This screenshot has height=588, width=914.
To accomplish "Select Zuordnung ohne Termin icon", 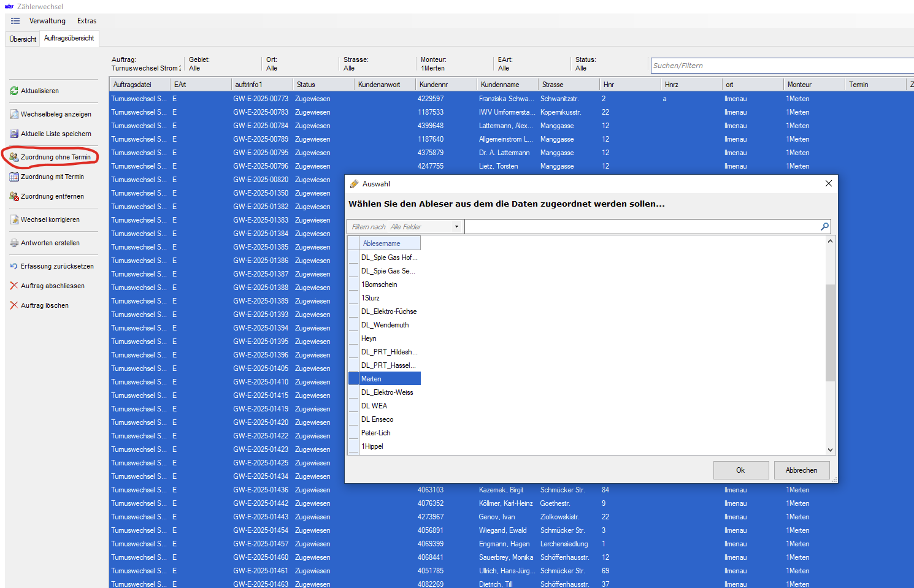I will tap(14, 157).
